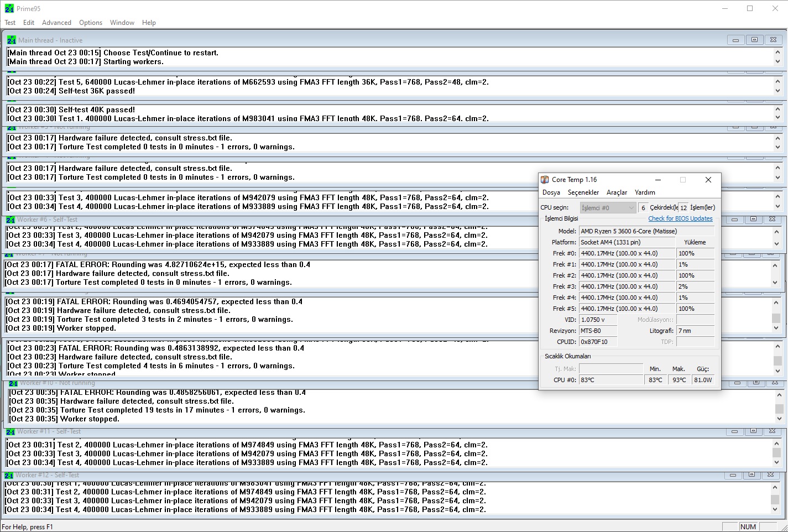Click the Revizyon value MTS-B0
This screenshot has height=532, width=788.
pos(598,331)
